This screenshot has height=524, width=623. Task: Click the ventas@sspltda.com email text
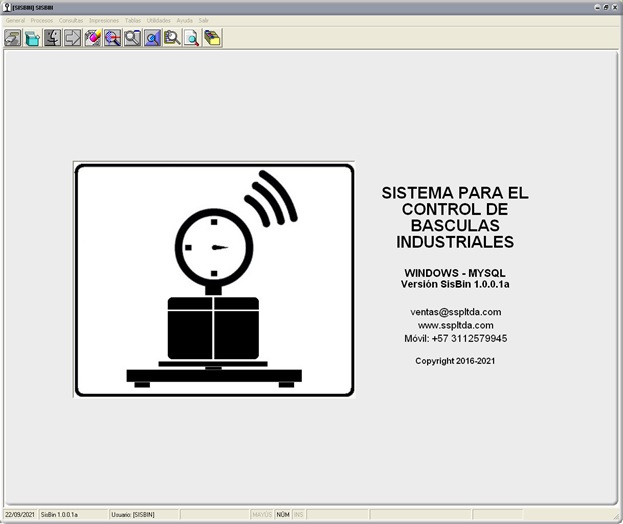pos(456,312)
